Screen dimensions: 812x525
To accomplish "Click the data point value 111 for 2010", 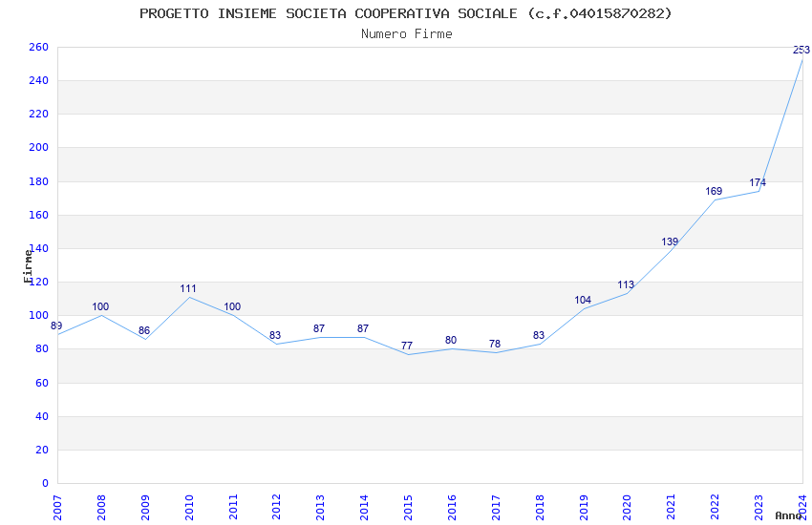I will pyautogui.click(x=188, y=288).
